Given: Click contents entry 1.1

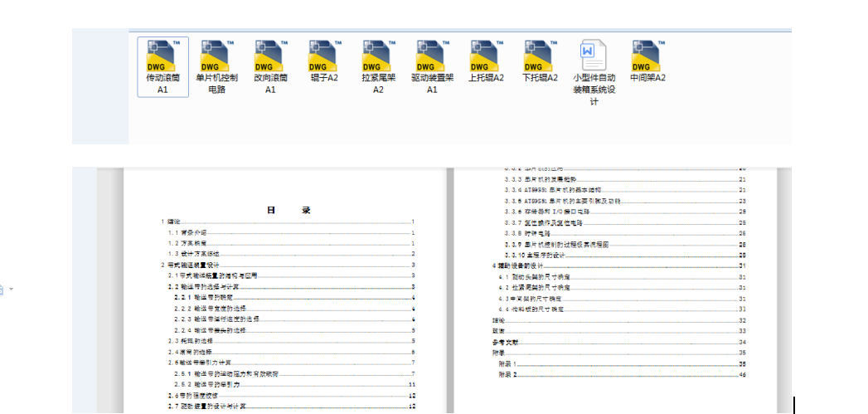Looking at the screenshot, I should [x=292, y=233].
